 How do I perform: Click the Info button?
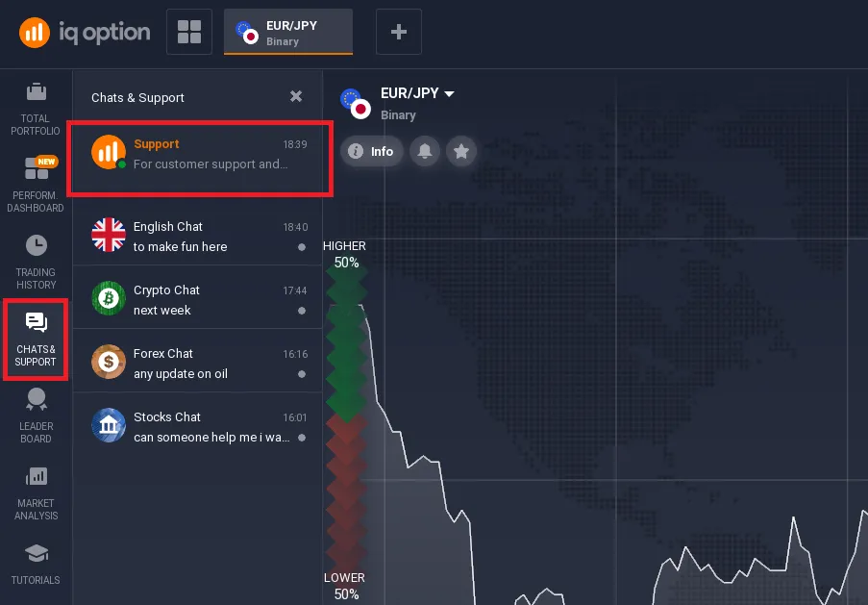click(371, 151)
